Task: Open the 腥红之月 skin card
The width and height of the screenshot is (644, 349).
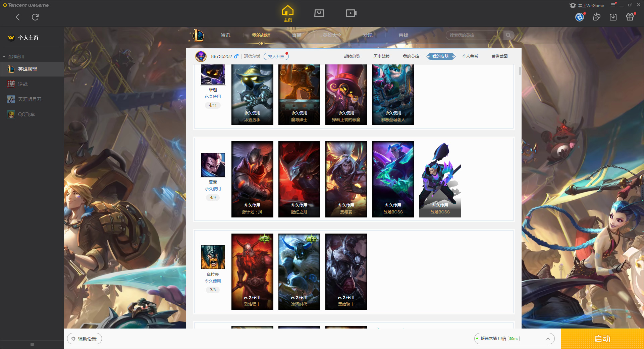Action: click(299, 179)
